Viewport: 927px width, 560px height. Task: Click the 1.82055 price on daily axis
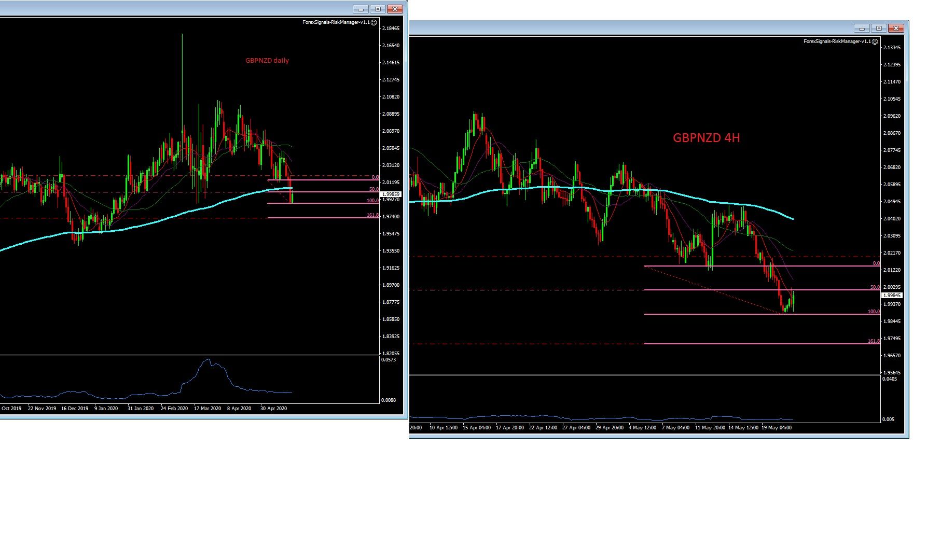tap(391, 354)
